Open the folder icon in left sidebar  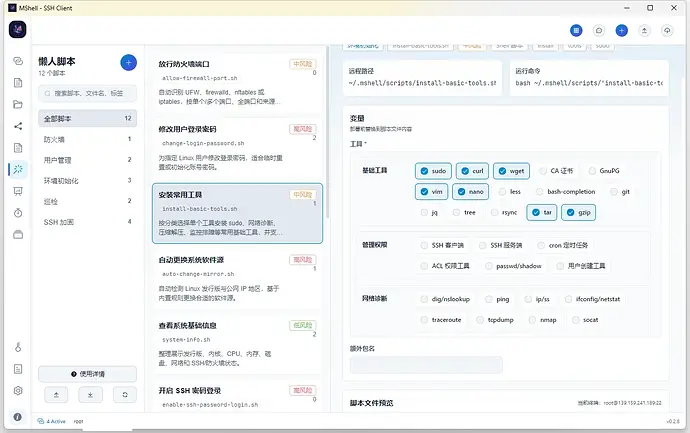18,105
